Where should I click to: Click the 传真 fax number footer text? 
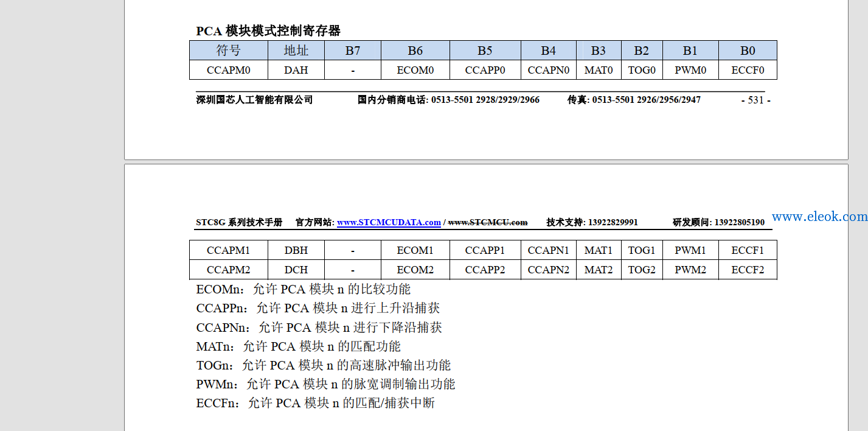(634, 100)
